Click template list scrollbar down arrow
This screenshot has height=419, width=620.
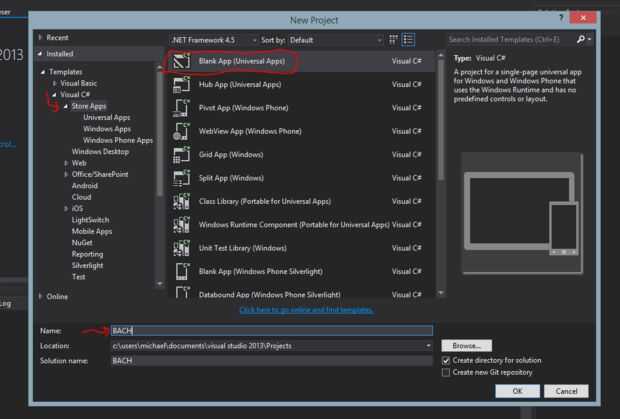click(441, 293)
